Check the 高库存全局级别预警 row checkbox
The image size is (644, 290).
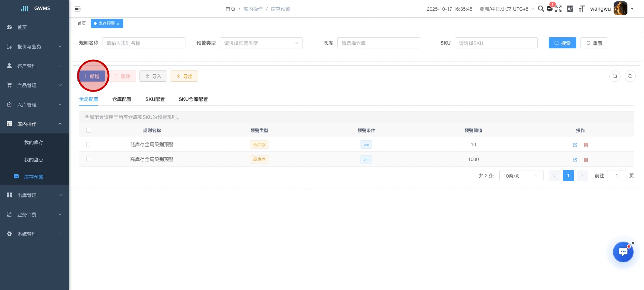click(x=89, y=159)
